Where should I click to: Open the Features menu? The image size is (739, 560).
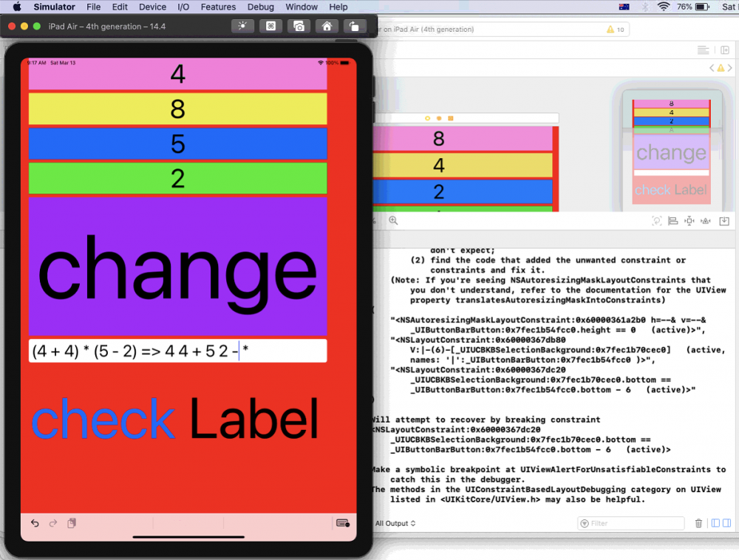point(218,7)
